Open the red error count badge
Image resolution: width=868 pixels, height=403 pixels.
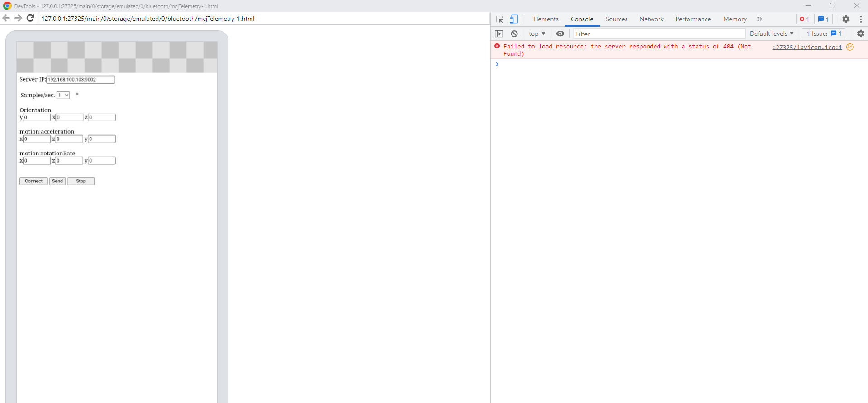coord(804,19)
